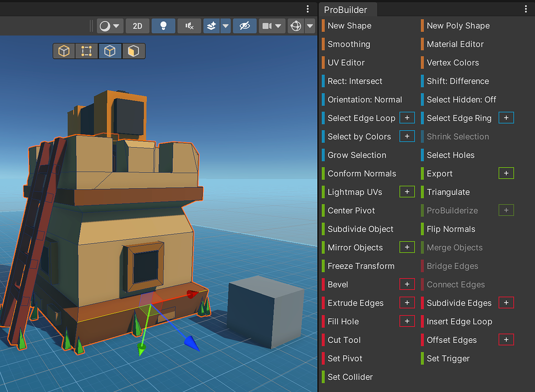Expand the scene effects dropdown arrow
This screenshot has width=535, height=392.
225,26
